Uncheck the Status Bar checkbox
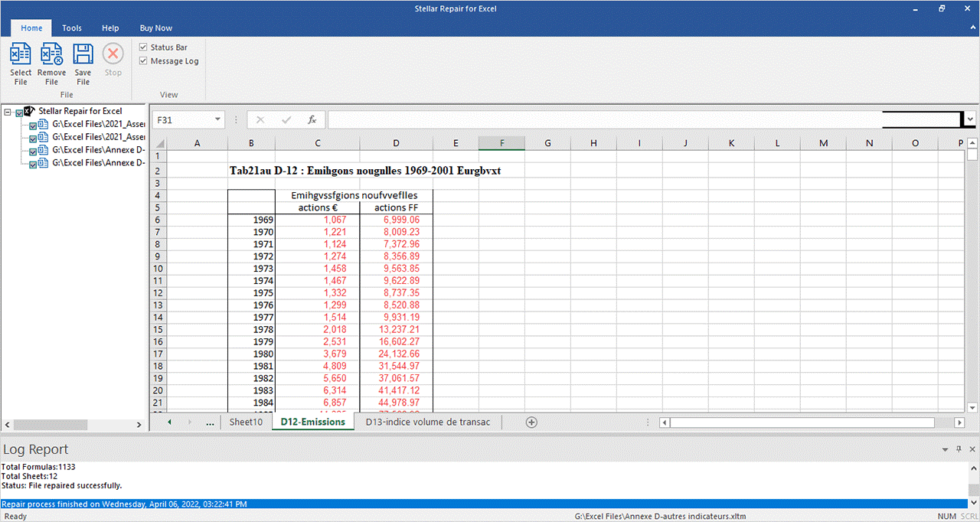Screen dimensions: 980x522 144,47
